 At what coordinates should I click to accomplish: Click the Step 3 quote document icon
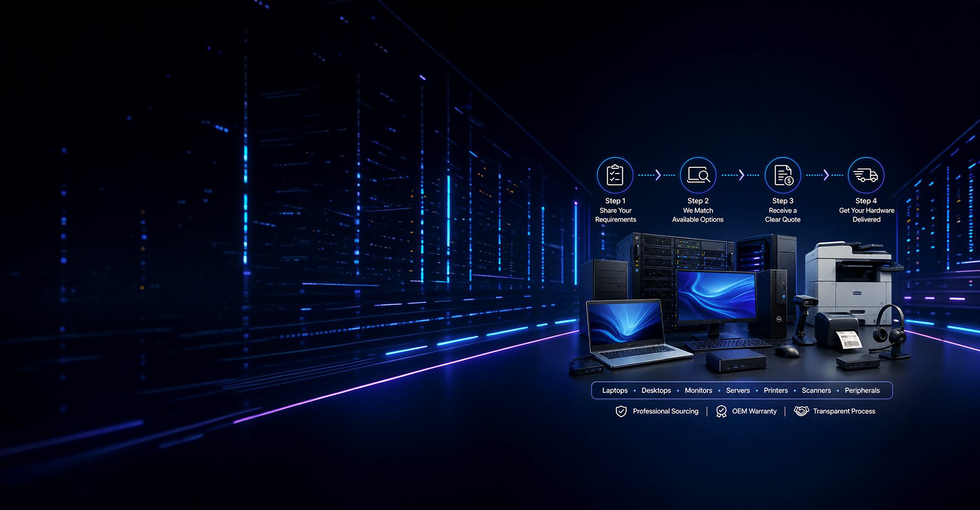point(783,175)
